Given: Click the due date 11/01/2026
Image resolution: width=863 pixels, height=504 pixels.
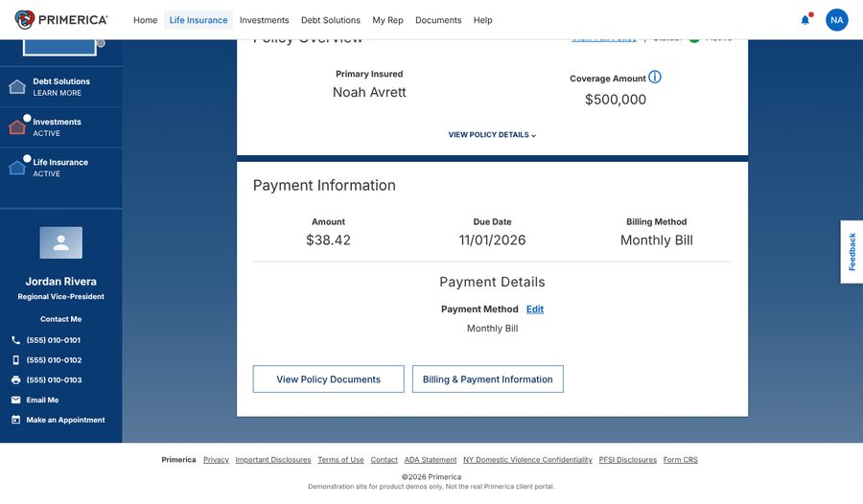Looking at the screenshot, I should pyautogui.click(x=492, y=240).
